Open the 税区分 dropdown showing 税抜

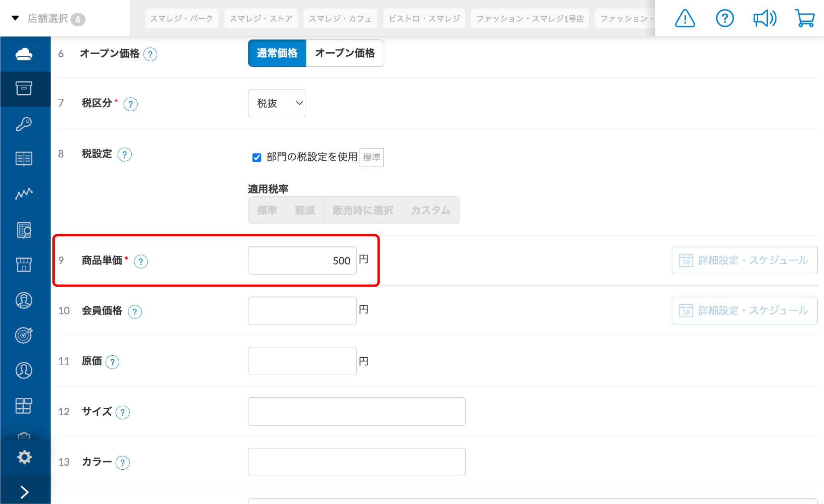(x=277, y=103)
